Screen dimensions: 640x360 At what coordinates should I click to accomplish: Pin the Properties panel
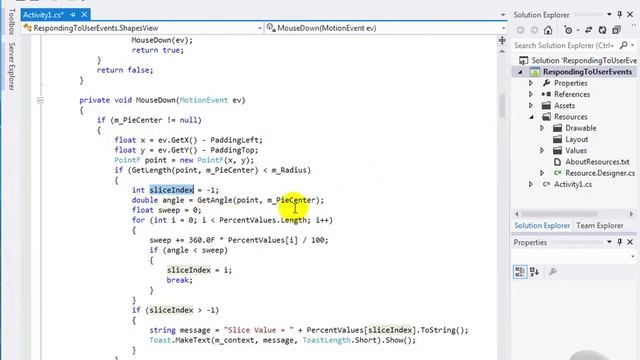tap(620, 242)
